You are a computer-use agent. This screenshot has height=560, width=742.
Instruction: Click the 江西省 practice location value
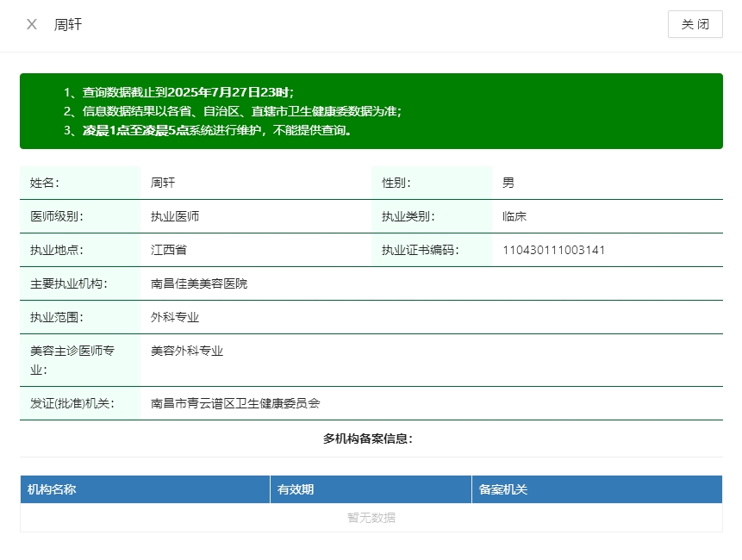point(169,250)
